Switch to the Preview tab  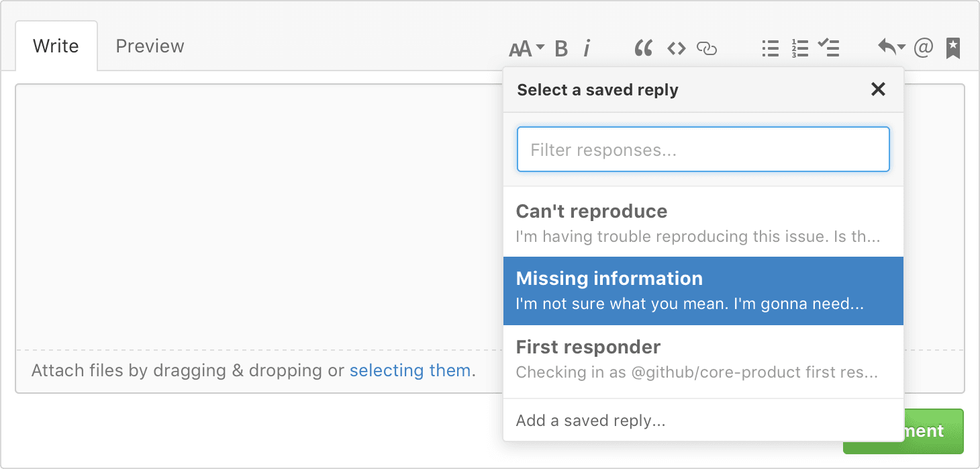150,46
